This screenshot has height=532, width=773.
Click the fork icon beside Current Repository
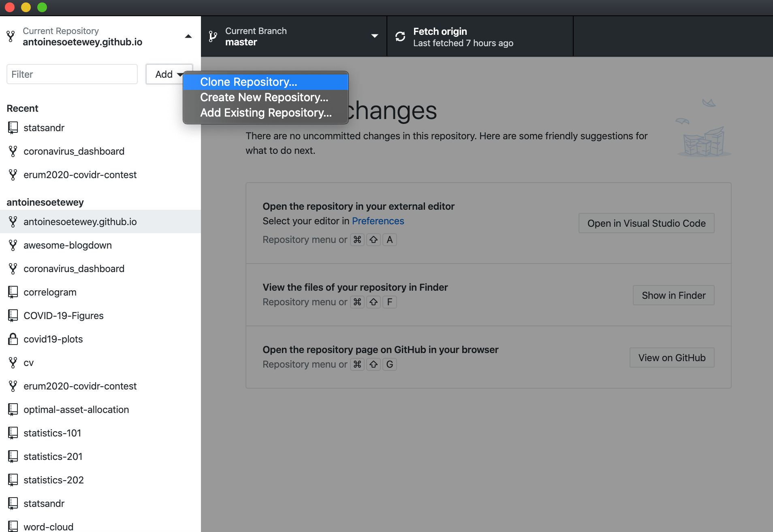pyautogui.click(x=11, y=36)
